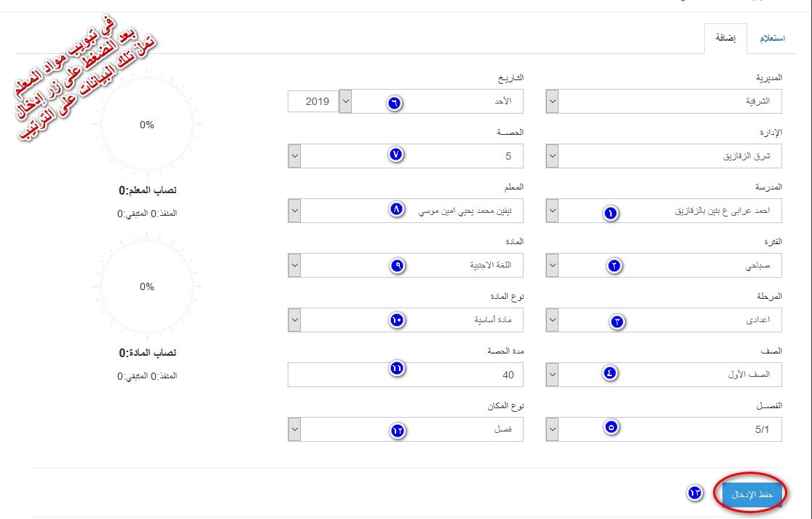812x519 pixels.
Task: Click the number 11 badge on duration field
Action: point(397,369)
